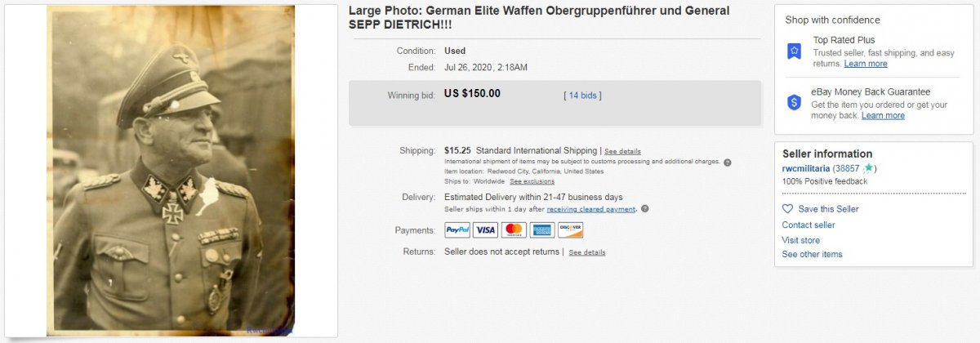Screen dimensions: 980x343
Task: Click the large item photo thumbnail
Action: 171,171
